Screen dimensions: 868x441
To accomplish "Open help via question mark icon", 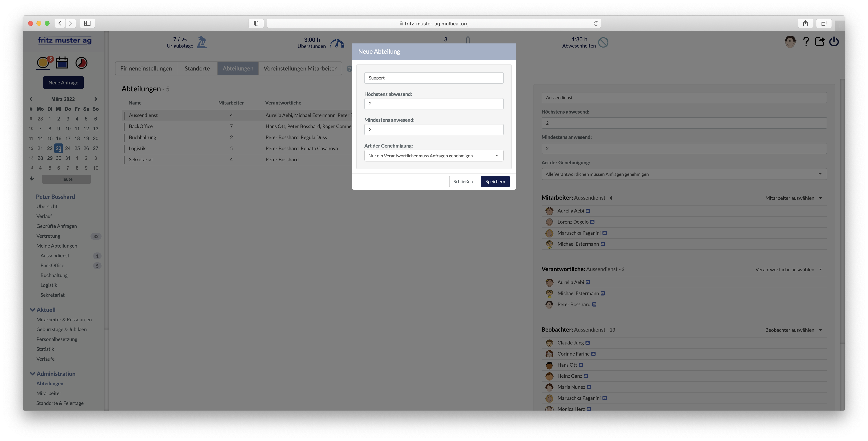I will tap(806, 42).
